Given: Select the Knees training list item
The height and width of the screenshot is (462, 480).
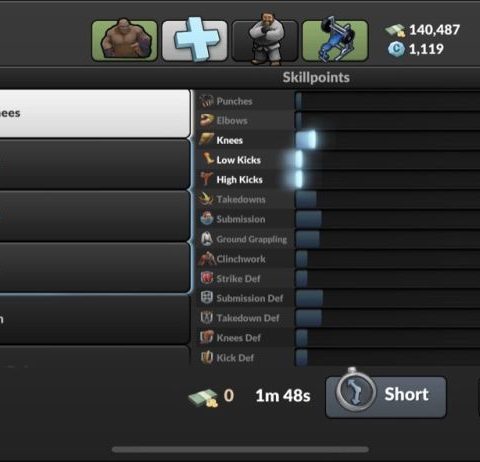Looking at the screenshot, I should click(x=95, y=113).
